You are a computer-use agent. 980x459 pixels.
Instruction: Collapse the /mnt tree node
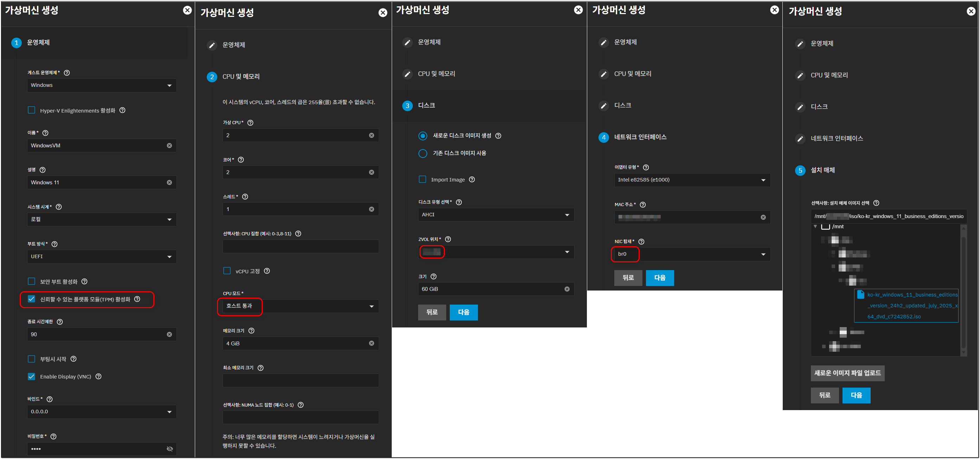815,227
